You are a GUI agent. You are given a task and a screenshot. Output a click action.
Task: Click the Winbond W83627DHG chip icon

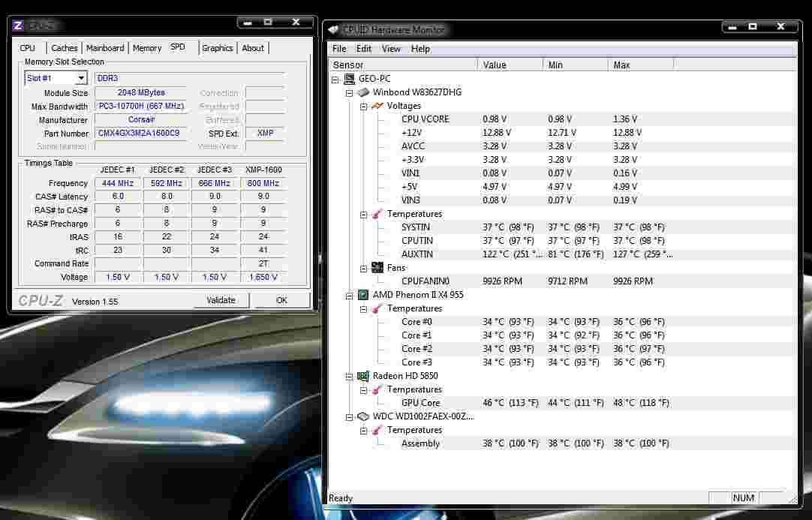click(x=363, y=92)
